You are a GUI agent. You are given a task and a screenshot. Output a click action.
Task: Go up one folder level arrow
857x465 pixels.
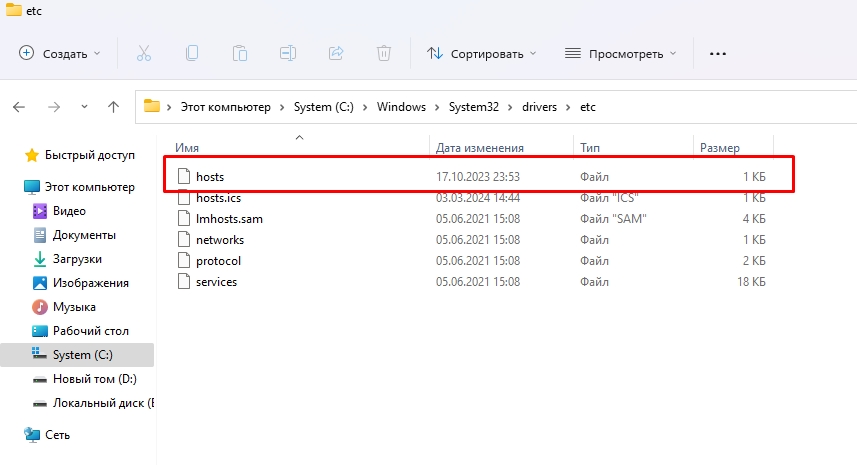114,107
